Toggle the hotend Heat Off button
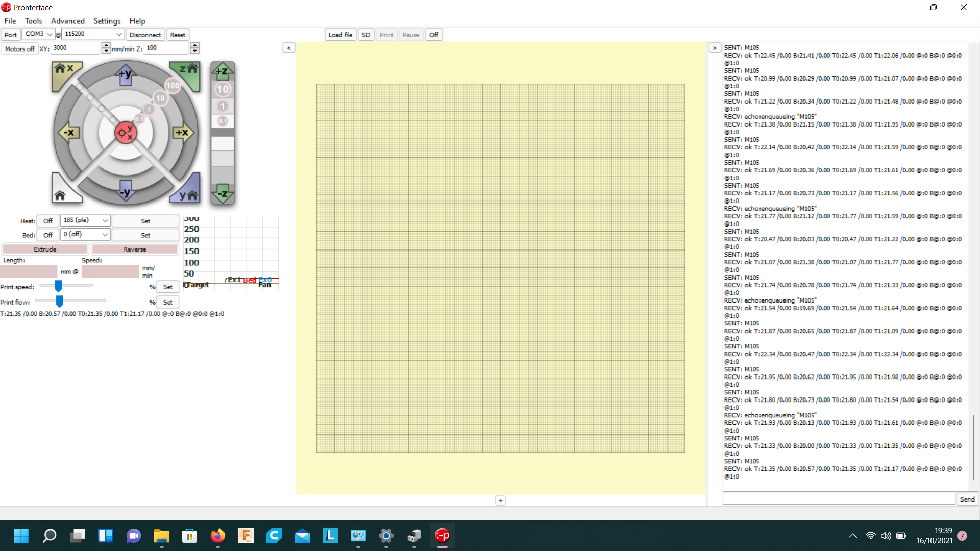The width and height of the screenshot is (980, 551). (47, 221)
